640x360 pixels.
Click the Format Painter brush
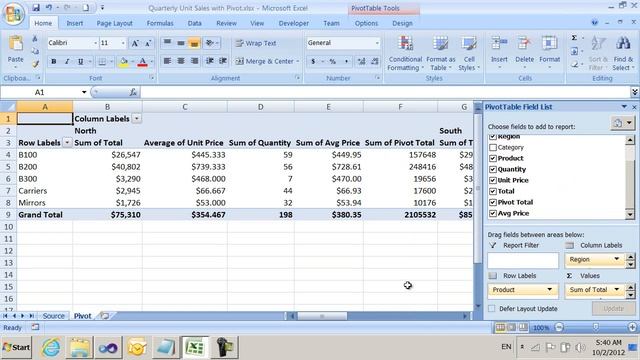pyautogui.click(x=35, y=64)
